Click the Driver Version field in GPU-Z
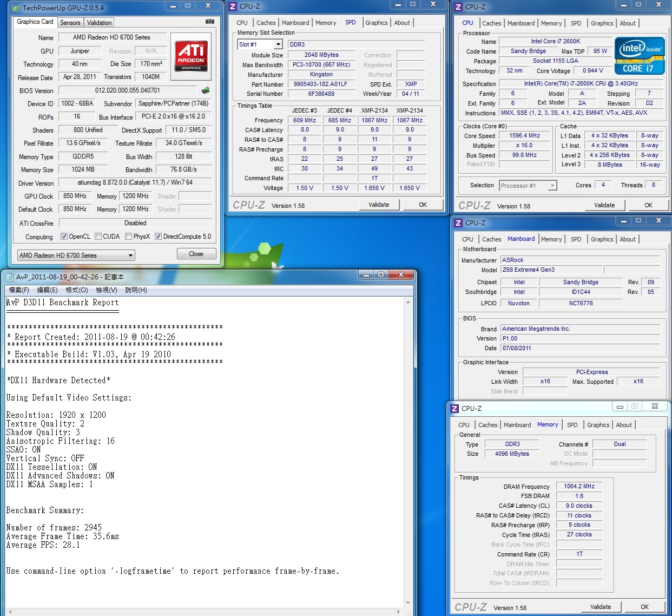The height and width of the screenshot is (616, 672). (x=135, y=183)
